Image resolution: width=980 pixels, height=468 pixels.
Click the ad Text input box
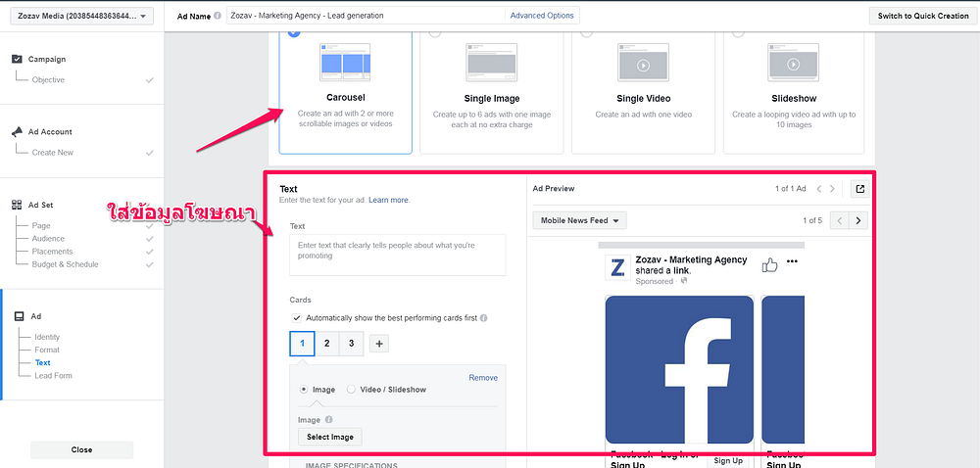pos(398,255)
